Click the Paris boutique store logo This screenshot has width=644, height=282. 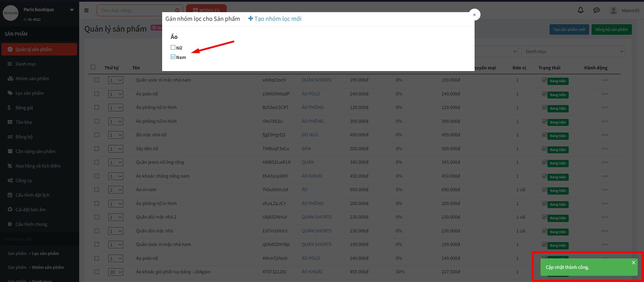tap(10, 13)
